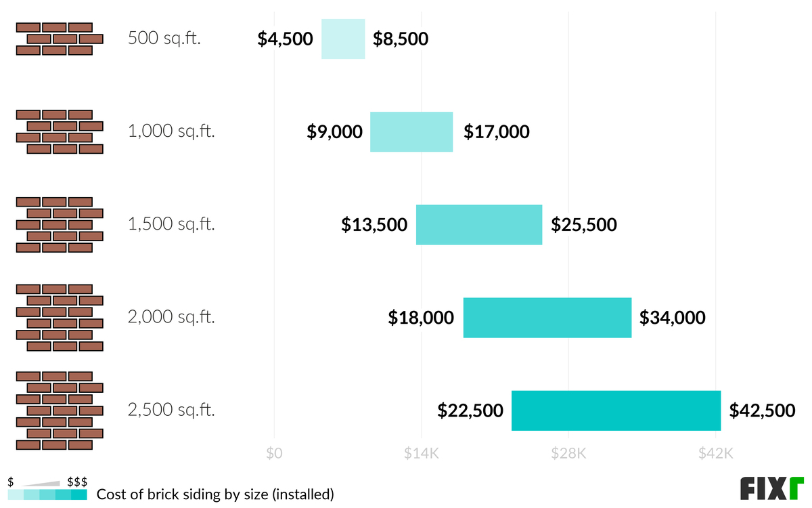Click the 1,500 sq.ft. brick stack icon
The image size is (812, 508).
(59, 224)
